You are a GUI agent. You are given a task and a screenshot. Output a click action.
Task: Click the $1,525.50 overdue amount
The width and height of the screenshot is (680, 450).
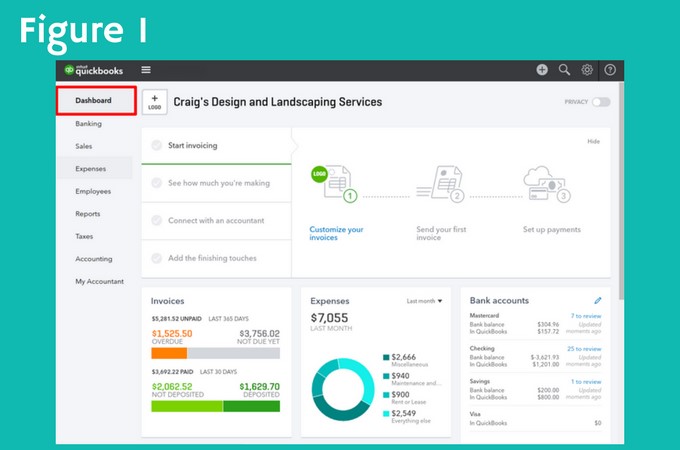[x=172, y=333]
